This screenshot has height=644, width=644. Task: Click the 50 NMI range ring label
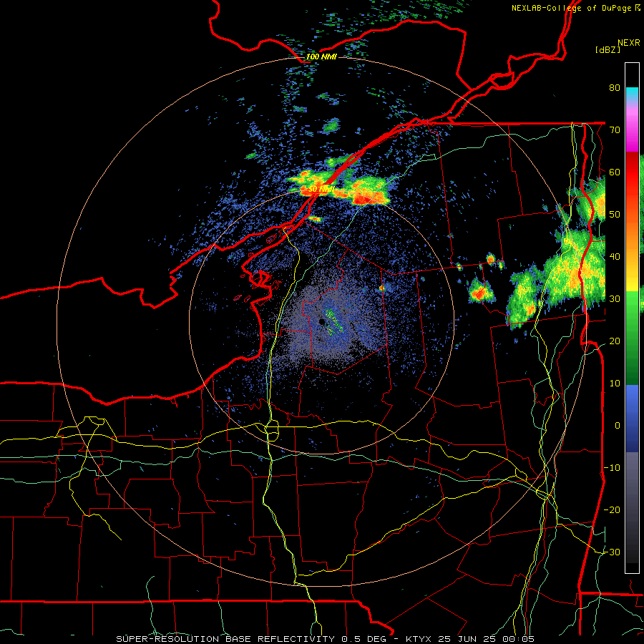[x=321, y=190]
